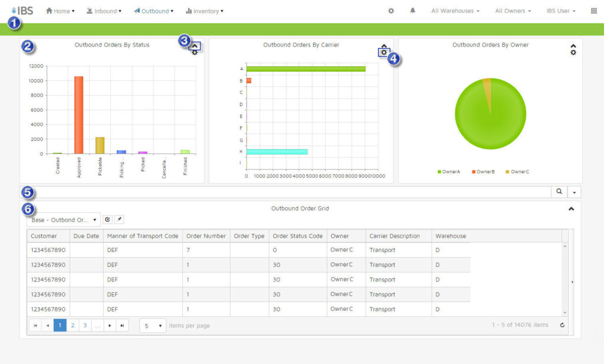Sort by Due Date column header
Screen dimensions: 604x364
86,236
